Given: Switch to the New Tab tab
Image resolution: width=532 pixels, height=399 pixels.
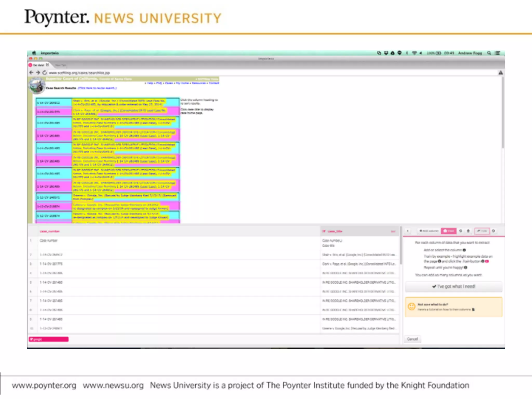Looking at the screenshot, I should click(61, 65).
